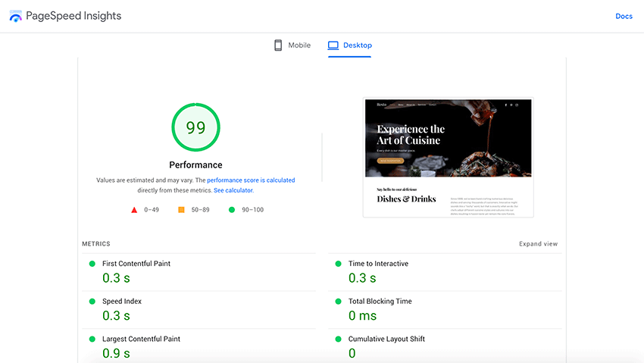Screen dimensions: 644x363
Task: Click the 'Time to Interactive' label
Action: [x=378, y=264]
